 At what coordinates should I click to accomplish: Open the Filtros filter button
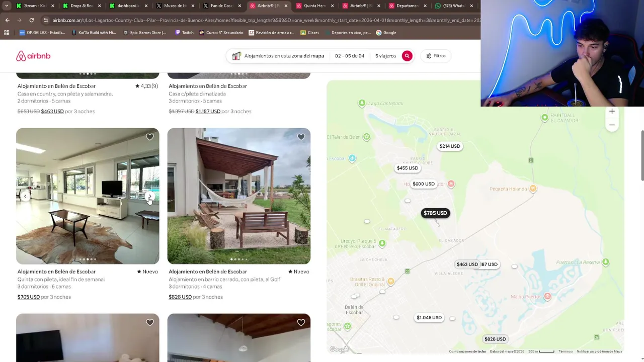point(436,56)
